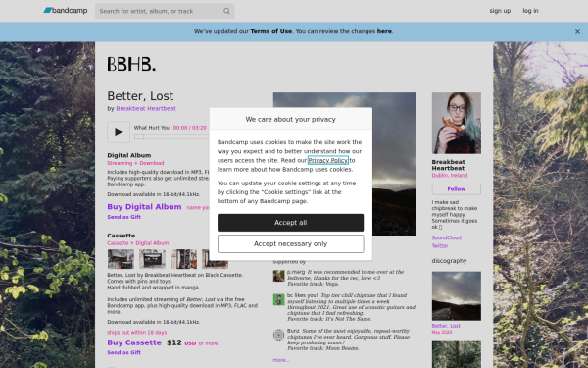This screenshot has width=588, height=368.
Task: Focus the artist, album, or track search field
Action: click(165, 11)
